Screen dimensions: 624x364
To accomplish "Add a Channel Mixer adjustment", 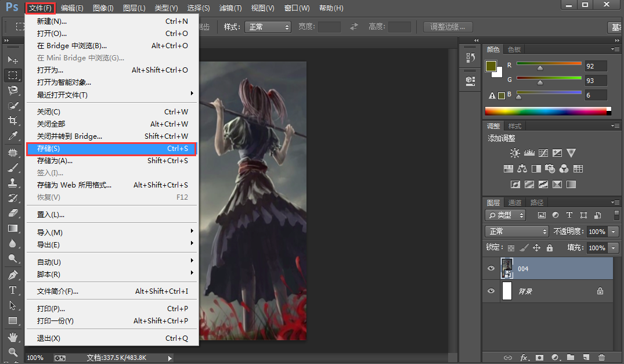I will (x=564, y=169).
